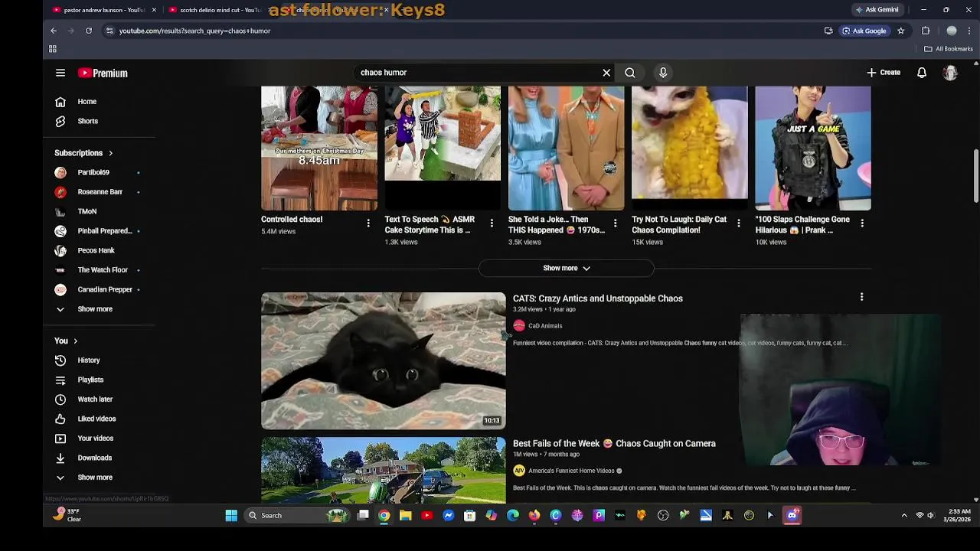Open the Roseanne Barr subscription channel

[101, 192]
